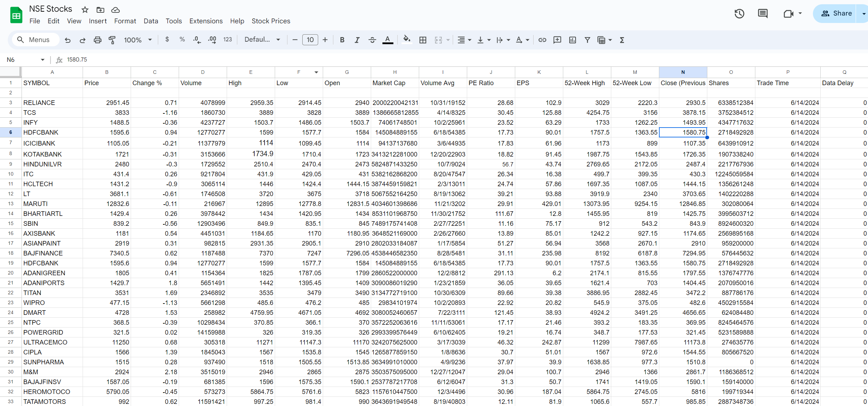The width and height of the screenshot is (868, 406).
Task: Apply currency format with dollar icon
Action: pyautogui.click(x=167, y=40)
